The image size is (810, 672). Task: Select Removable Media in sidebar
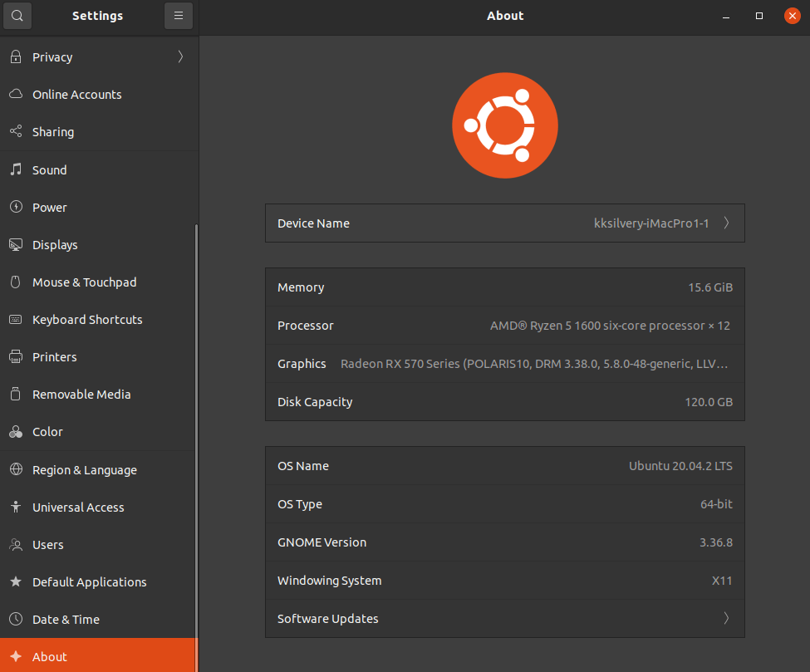pos(99,394)
